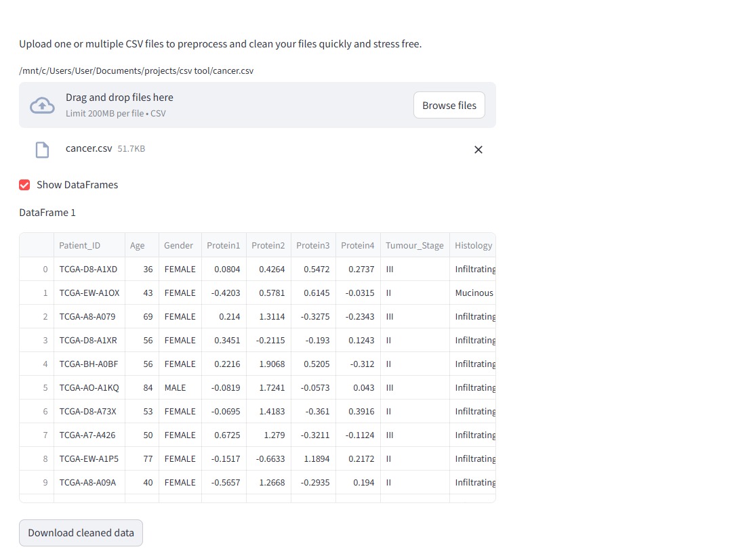Click Protein2 value -0.6633
Viewport: 755px width, 560px height.
268,458
